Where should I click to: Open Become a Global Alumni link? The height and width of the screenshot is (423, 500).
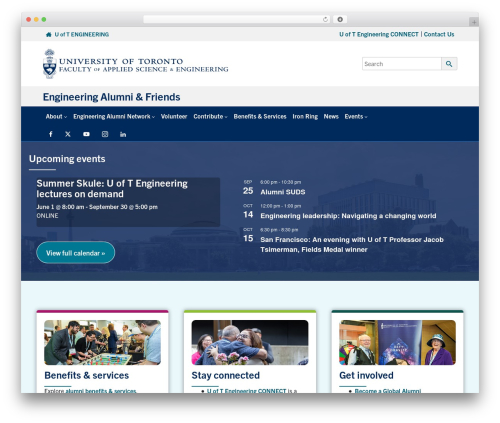point(388,391)
